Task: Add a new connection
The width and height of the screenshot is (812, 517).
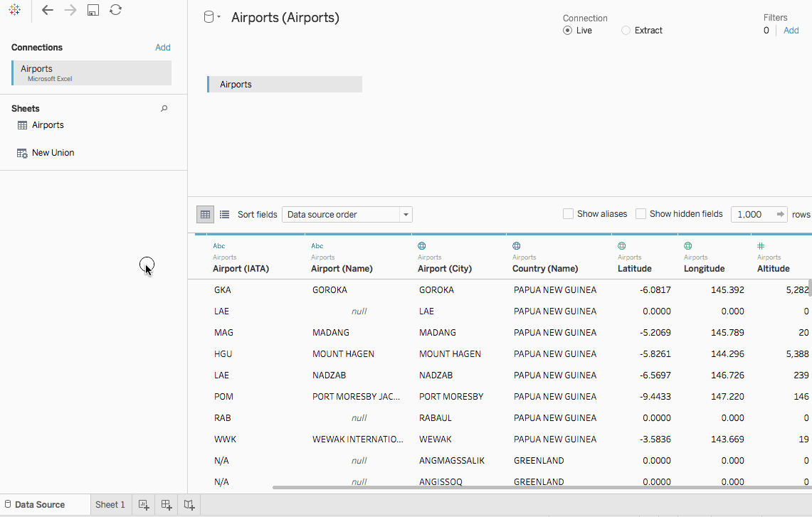Action: coord(162,48)
